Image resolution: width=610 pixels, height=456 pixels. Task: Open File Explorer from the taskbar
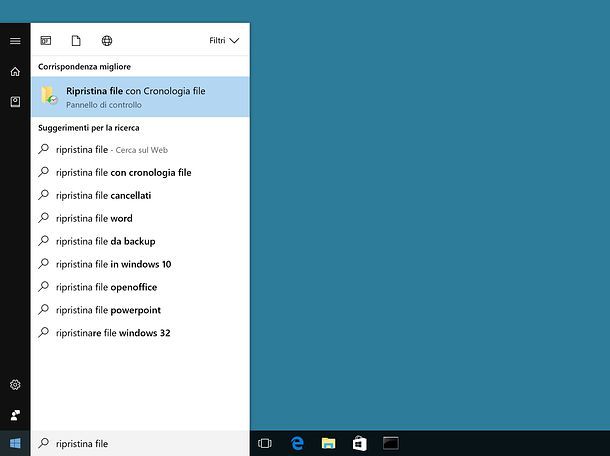point(328,443)
